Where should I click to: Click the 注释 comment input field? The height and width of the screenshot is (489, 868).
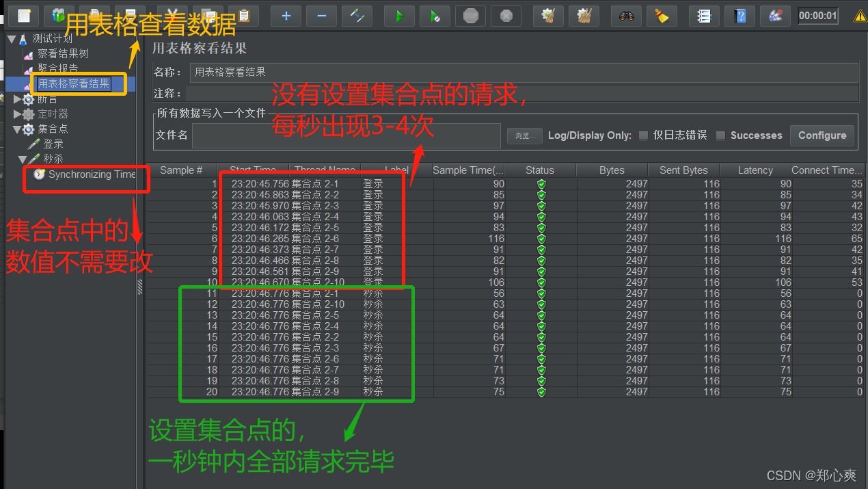click(x=522, y=93)
